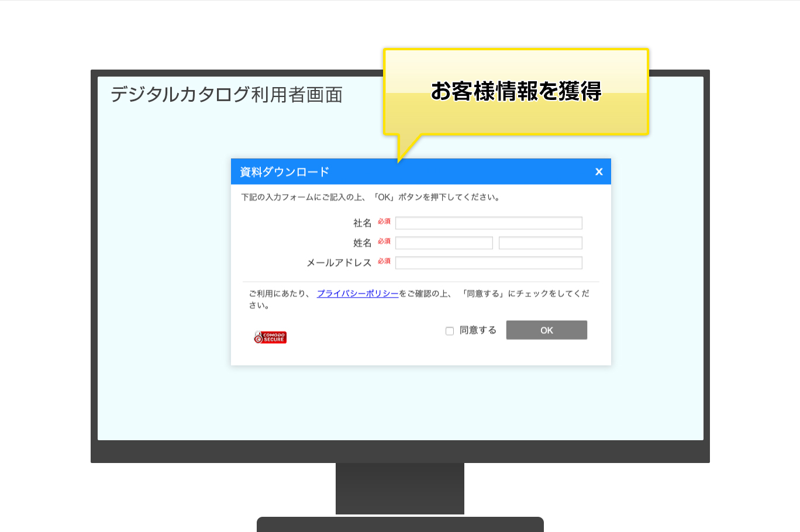The width and height of the screenshot is (800, 532).
Task: Click the 社名 company name input field
Action: (488, 222)
